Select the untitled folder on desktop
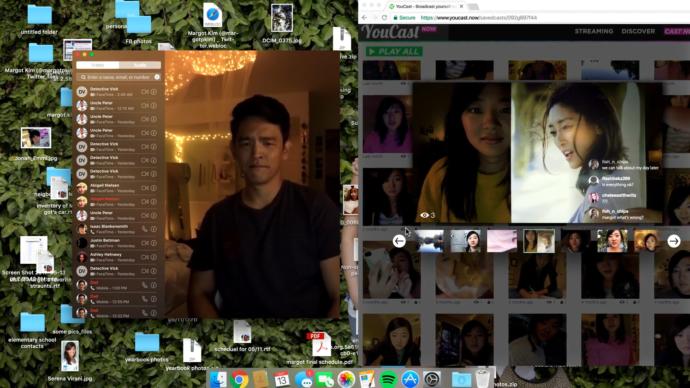 [x=39, y=19]
